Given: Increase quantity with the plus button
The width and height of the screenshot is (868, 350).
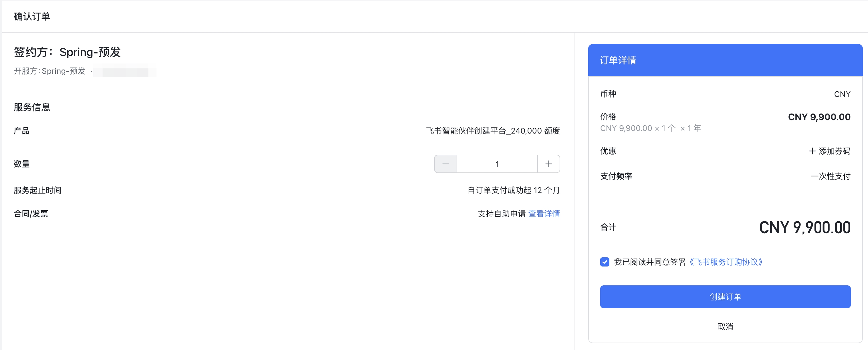Looking at the screenshot, I should tap(548, 164).
